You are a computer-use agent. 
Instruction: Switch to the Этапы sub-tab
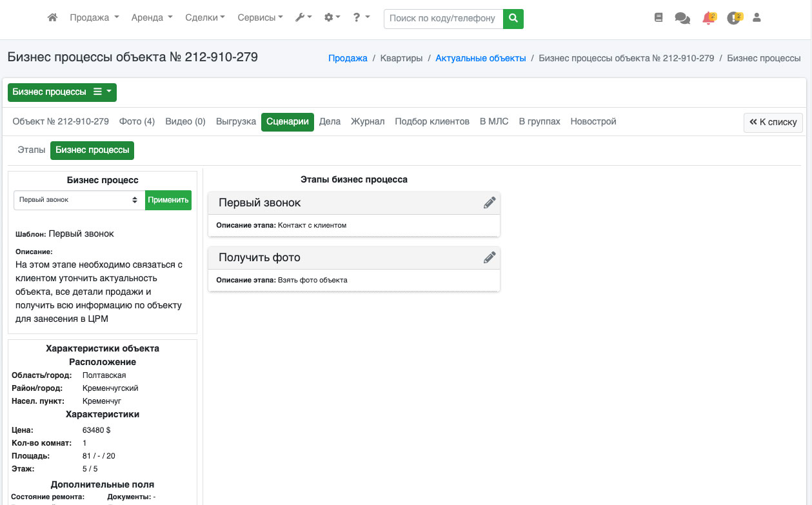tap(32, 150)
